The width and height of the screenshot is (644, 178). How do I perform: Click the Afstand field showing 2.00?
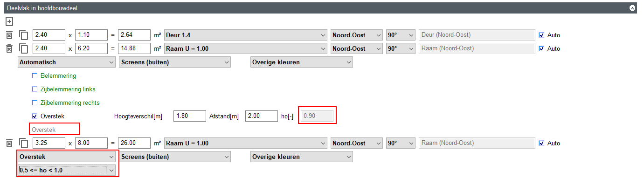coord(262,116)
